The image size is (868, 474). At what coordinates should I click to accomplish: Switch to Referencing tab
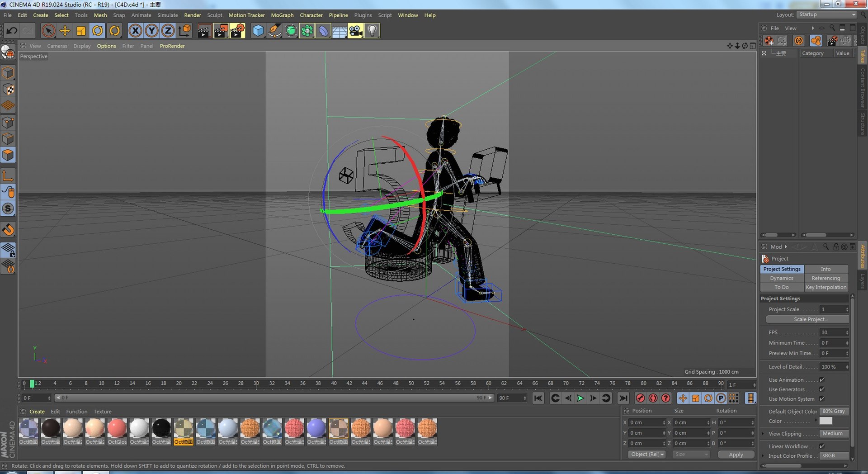point(826,278)
